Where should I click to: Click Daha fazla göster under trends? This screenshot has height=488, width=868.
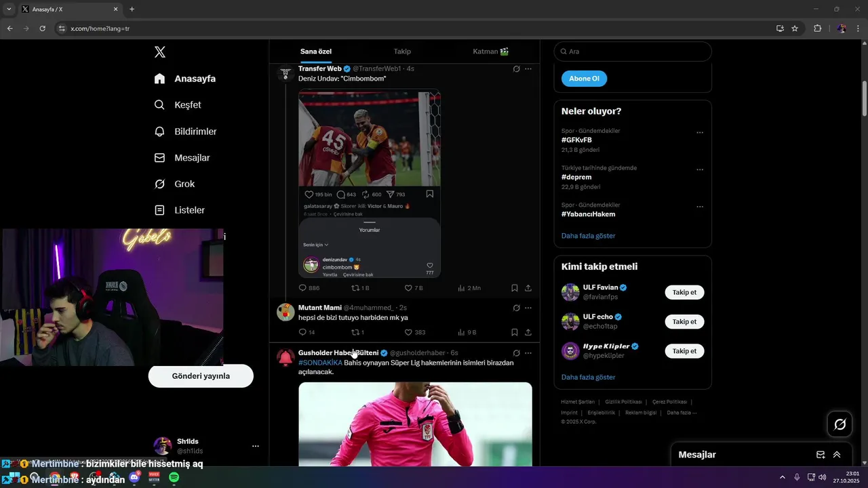pyautogui.click(x=588, y=236)
